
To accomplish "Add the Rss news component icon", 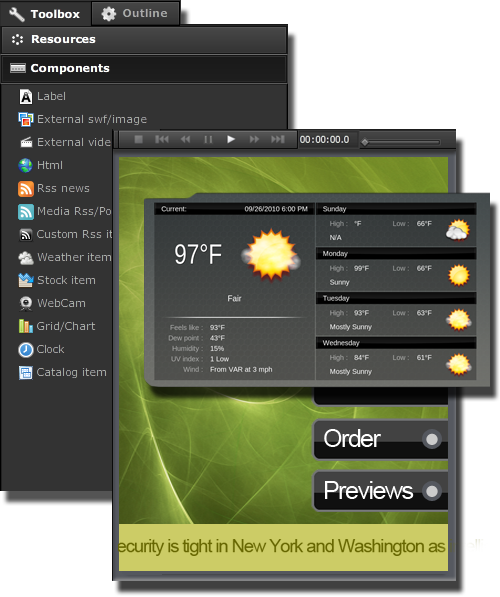I will 26,188.
